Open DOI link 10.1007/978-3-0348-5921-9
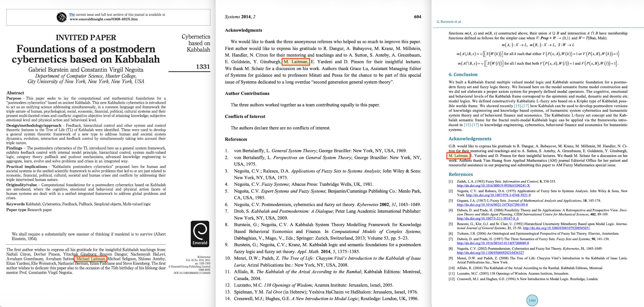 click(498, 195)
